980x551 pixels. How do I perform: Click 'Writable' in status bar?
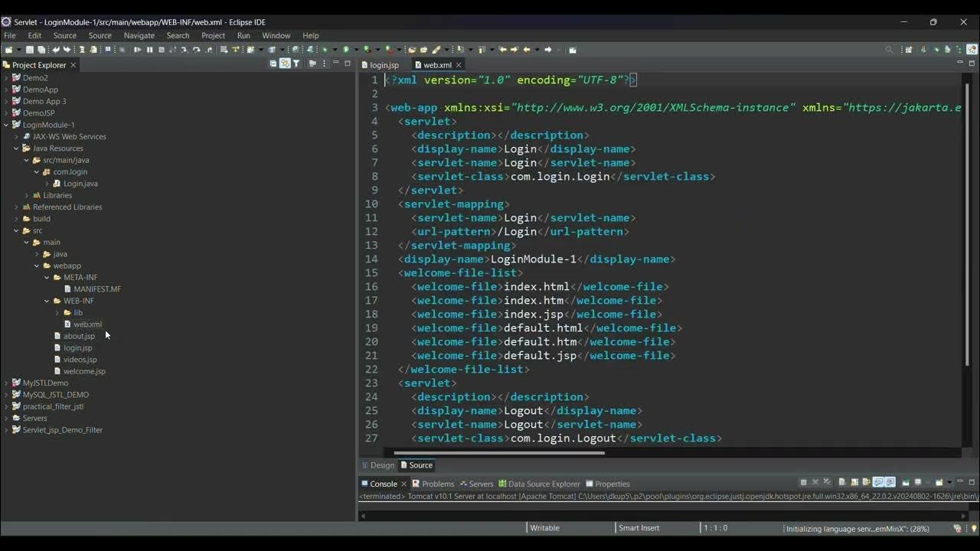(545, 528)
